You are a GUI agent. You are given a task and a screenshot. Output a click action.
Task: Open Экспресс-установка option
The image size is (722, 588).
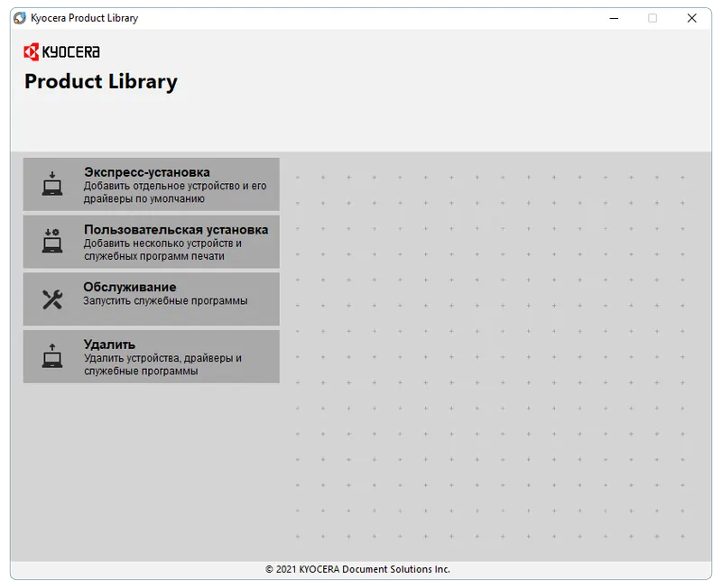pos(151,184)
